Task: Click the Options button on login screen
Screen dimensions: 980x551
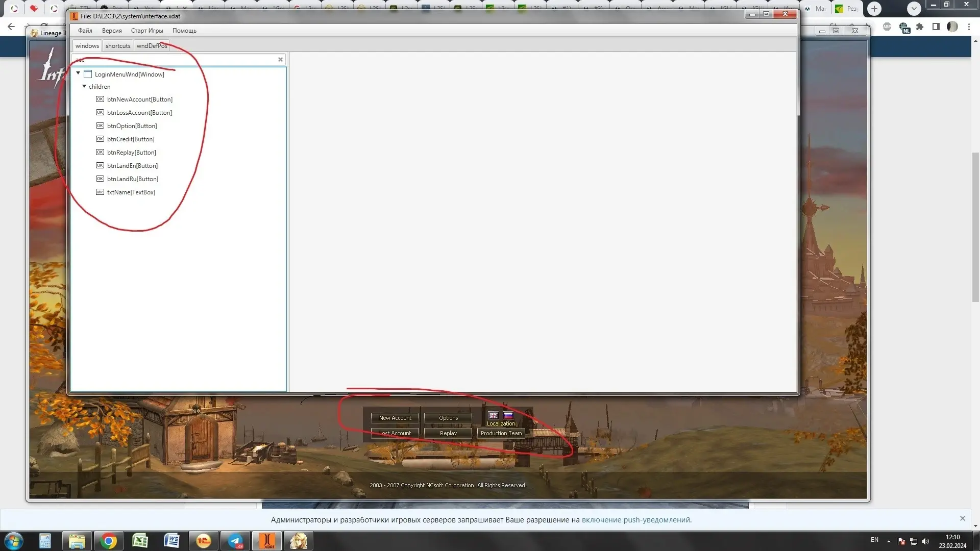Action: (448, 418)
